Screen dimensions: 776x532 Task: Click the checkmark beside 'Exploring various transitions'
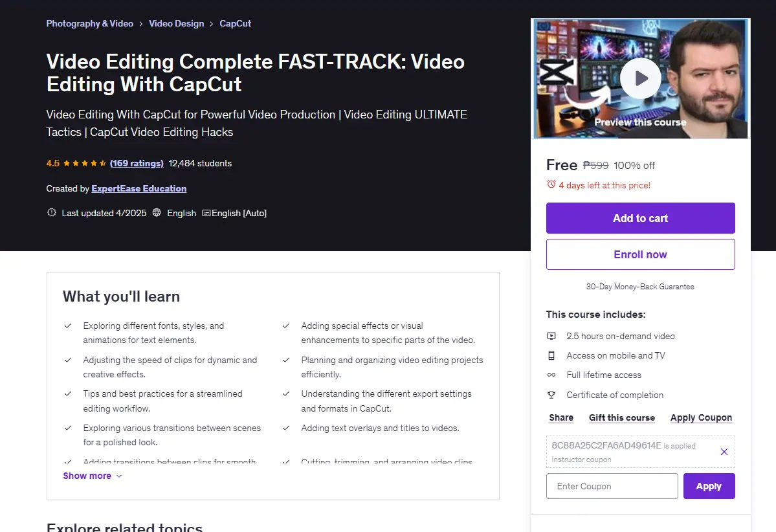coord(68,428)
